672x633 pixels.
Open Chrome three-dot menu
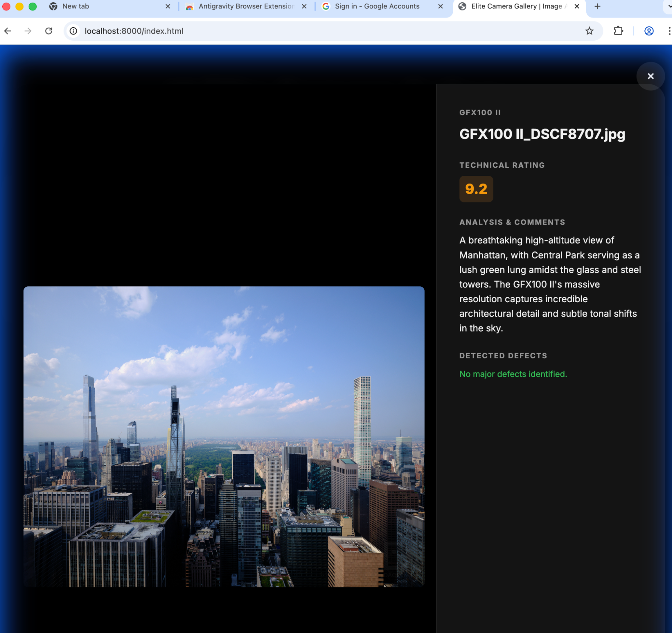coord(669,31)
